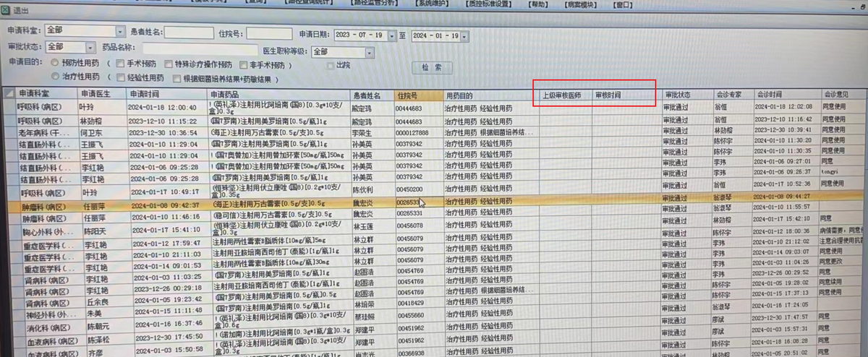The image size is (868, 357).
Task: Click into the 住院号 input field
Action: click(x=268, y=34)
